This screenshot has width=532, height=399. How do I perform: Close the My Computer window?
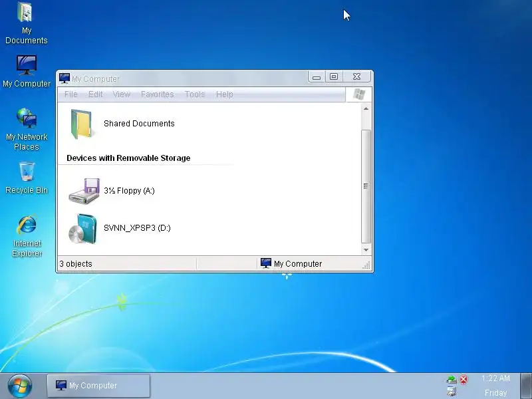[357, 77]
